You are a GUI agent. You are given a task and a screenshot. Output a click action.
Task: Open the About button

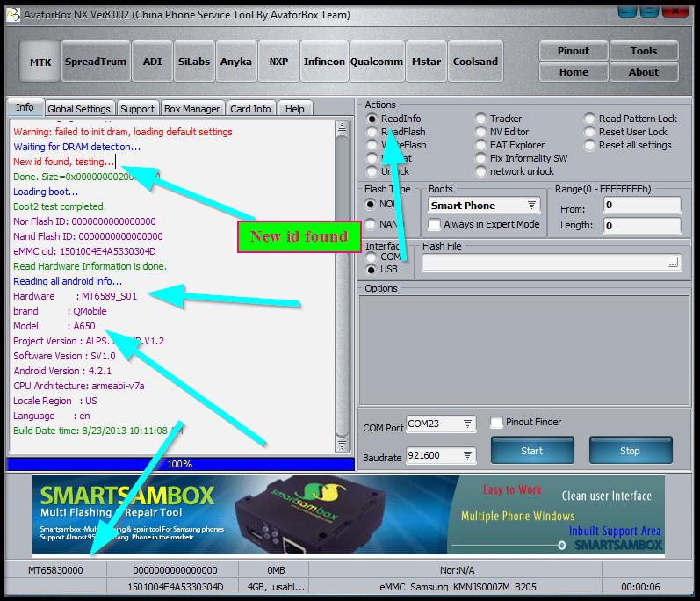644,72
